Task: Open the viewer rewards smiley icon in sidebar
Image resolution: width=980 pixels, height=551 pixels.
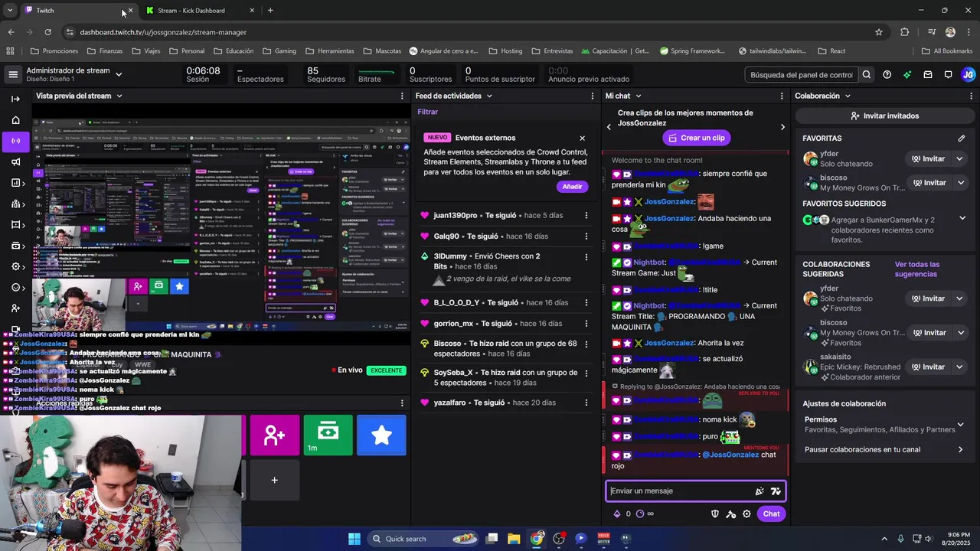Action: (x=15, y=288)
